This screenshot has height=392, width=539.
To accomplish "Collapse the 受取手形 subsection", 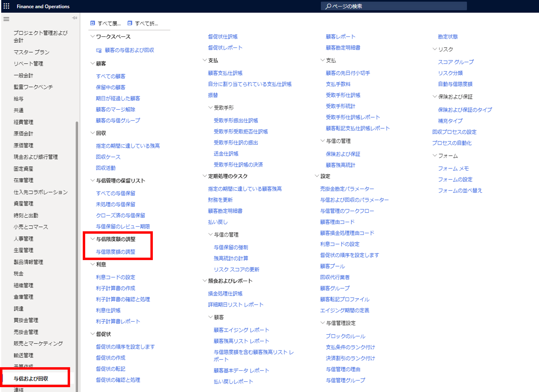I will (x=210, y=107).
